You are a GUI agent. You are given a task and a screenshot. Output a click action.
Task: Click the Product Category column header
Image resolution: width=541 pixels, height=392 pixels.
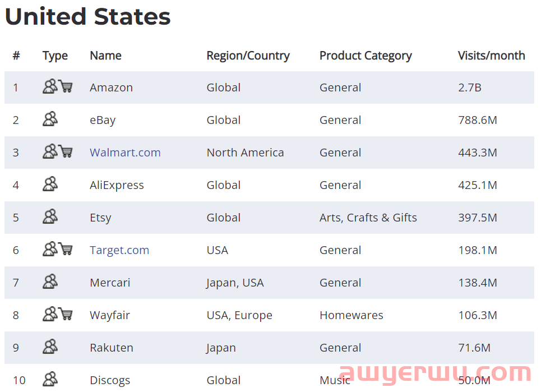pos(366,56)
